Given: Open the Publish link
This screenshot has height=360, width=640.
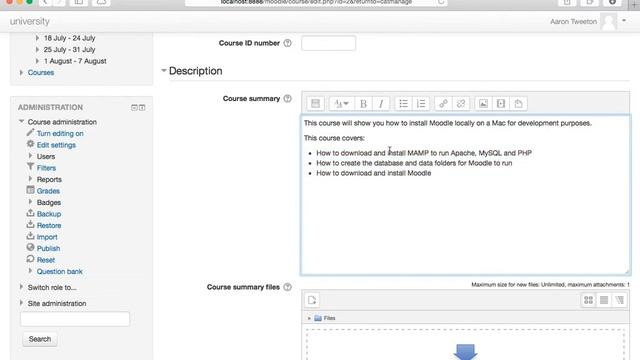Looking at the screenshot, I should [48, 248].
